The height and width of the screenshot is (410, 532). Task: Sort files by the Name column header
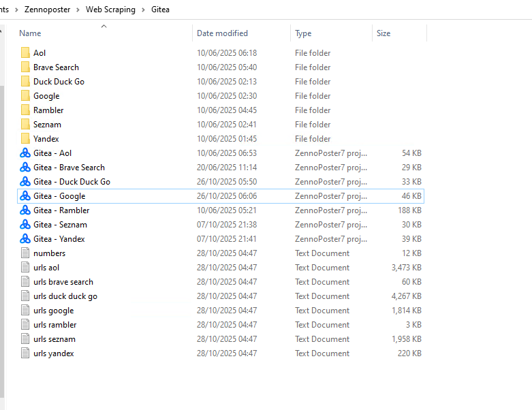[31, 33]
